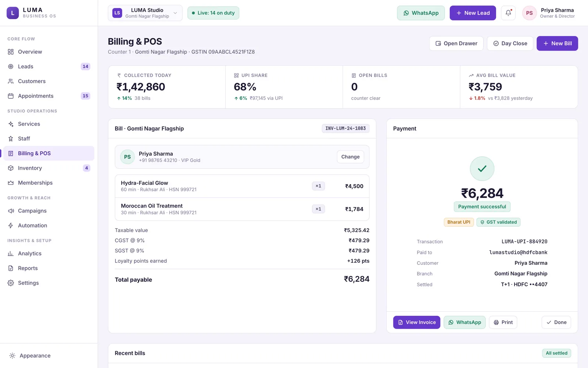Send receipt via WhatsApp in Payment panel
This screenshot has height=368, width=588.
tap(465, 322)
